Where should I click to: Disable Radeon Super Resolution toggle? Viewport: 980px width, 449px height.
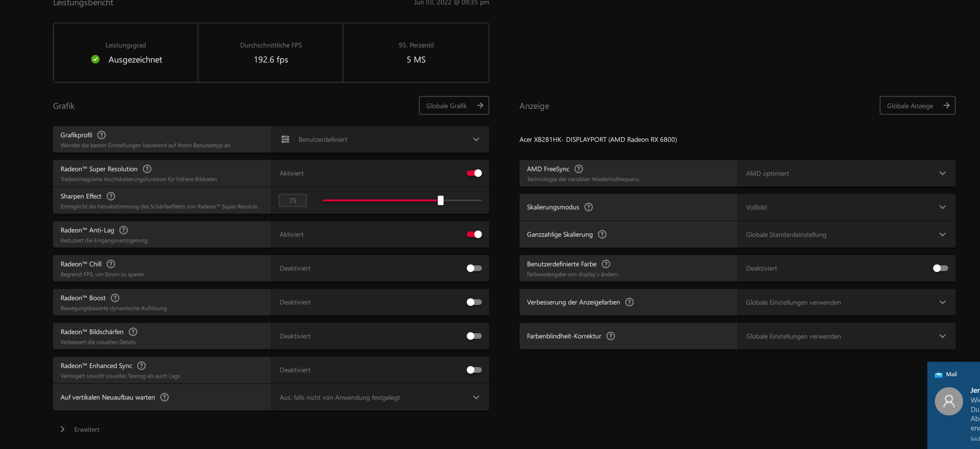coord(474,173)
